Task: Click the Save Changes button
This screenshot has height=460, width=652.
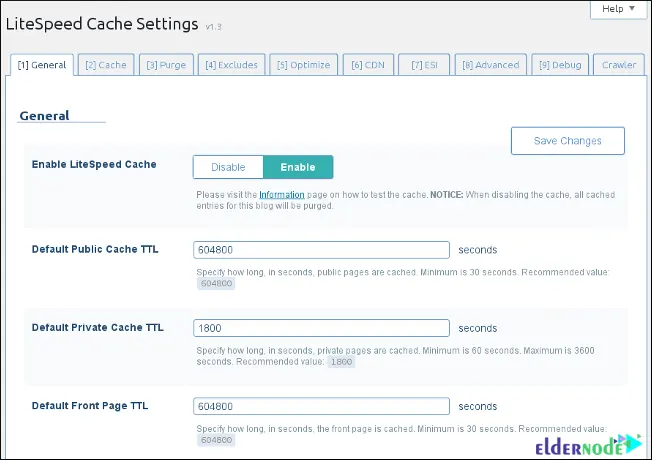Action: click(568, 141)
